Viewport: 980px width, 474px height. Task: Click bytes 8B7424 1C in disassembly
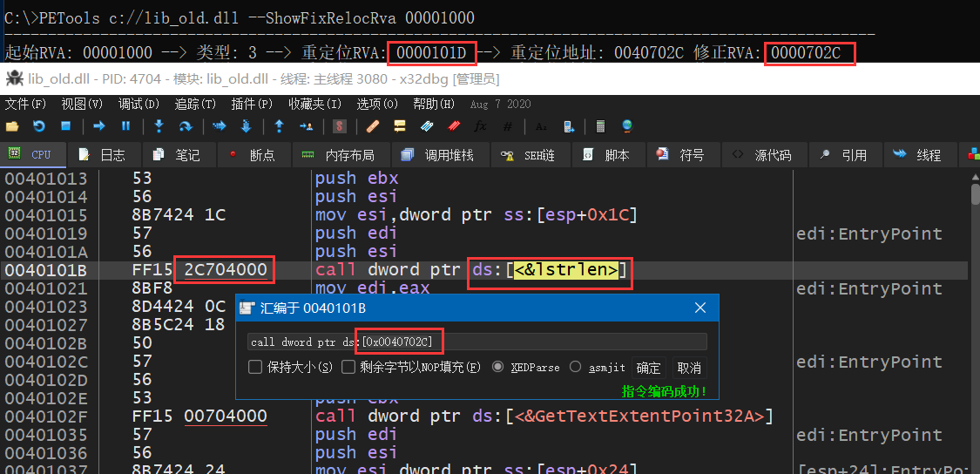point(179,215)
